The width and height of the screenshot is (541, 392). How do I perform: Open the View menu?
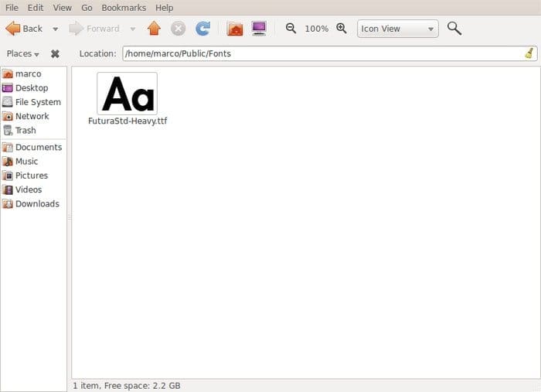(x=62, y=8)
